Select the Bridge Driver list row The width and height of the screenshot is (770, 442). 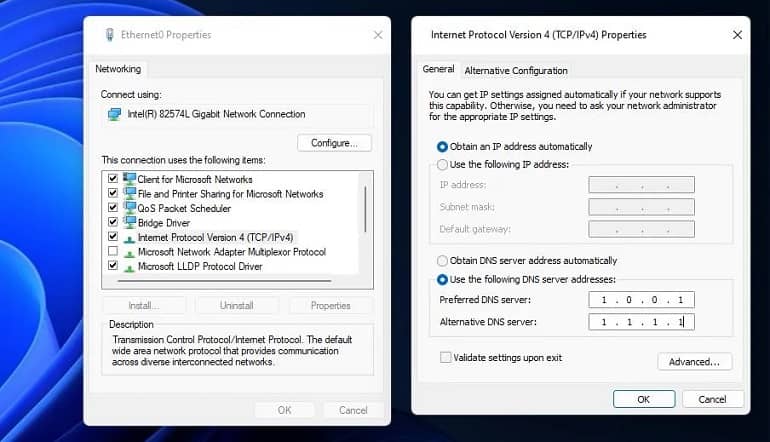tap(164, 223)
